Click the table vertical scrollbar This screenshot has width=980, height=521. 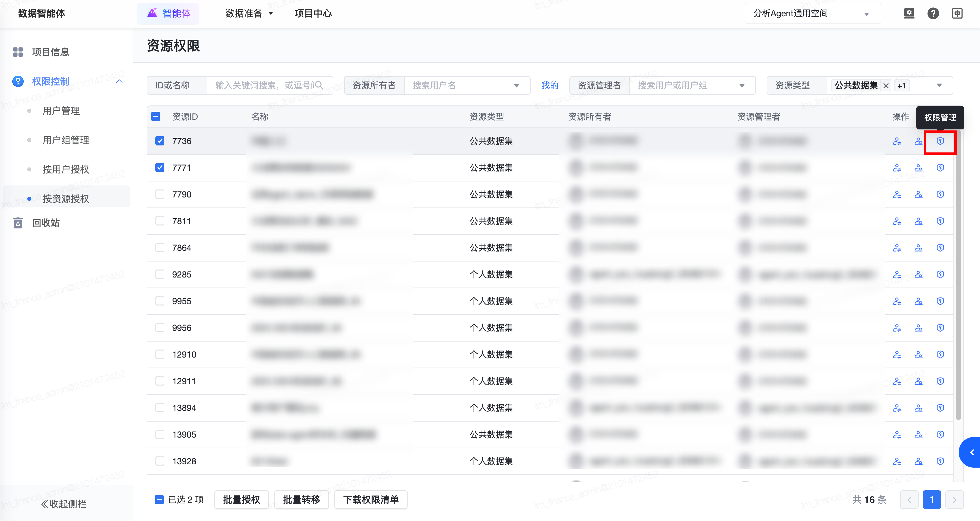point(959,276)
